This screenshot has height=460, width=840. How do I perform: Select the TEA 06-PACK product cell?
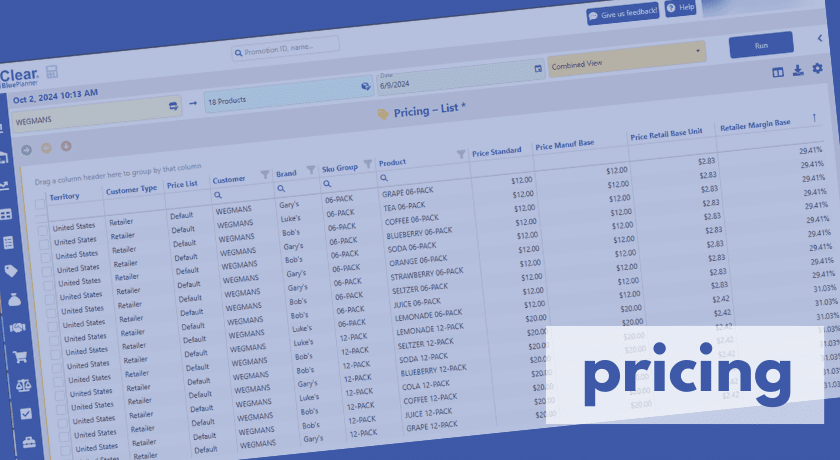coord(404,206)
